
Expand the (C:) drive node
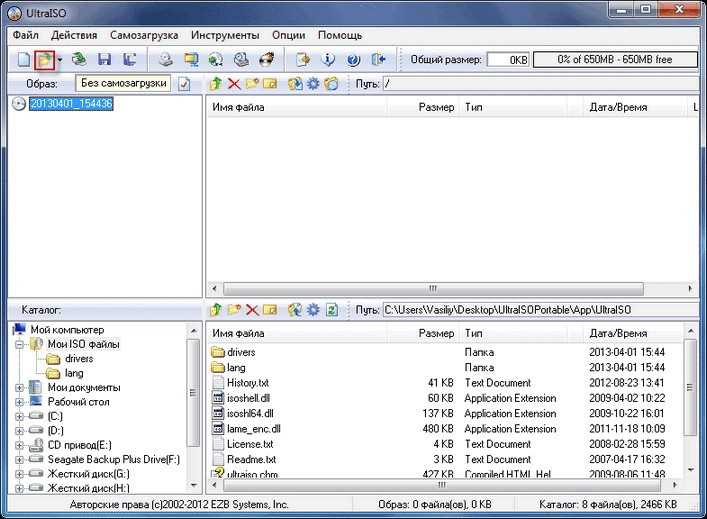[x=19, y=417]
